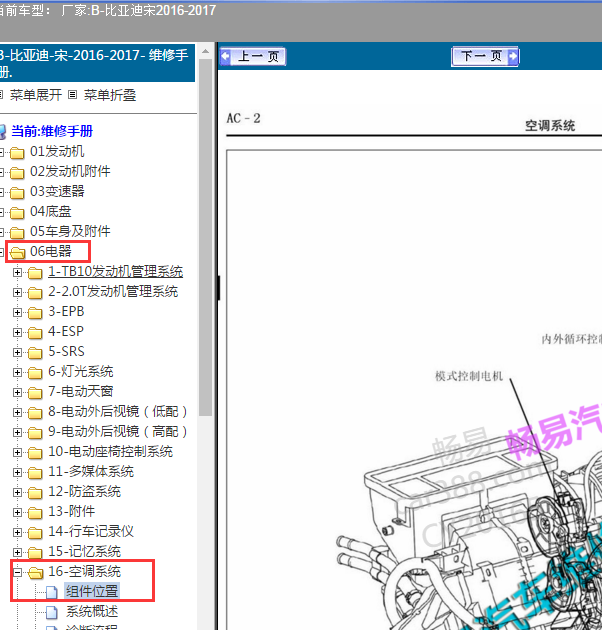Click the 菜单折叠 small square icon
Screen dimensions: 602x630
coord(72,95)
